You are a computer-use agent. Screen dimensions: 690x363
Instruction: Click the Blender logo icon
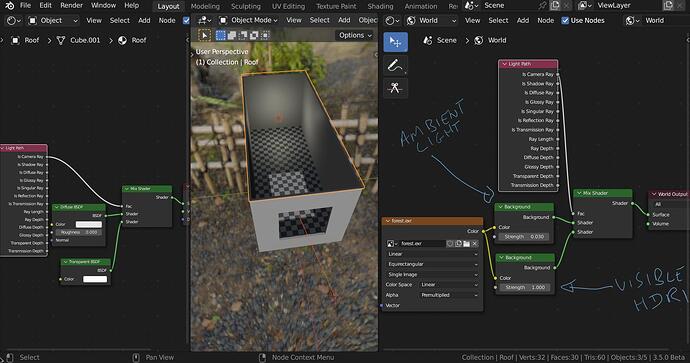click(x=10, y=6)
